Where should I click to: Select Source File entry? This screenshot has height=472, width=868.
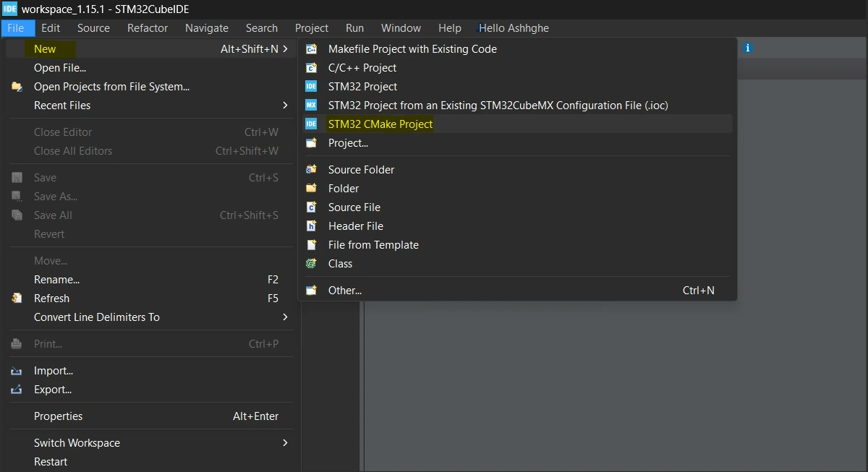click(x=517, y=207)
